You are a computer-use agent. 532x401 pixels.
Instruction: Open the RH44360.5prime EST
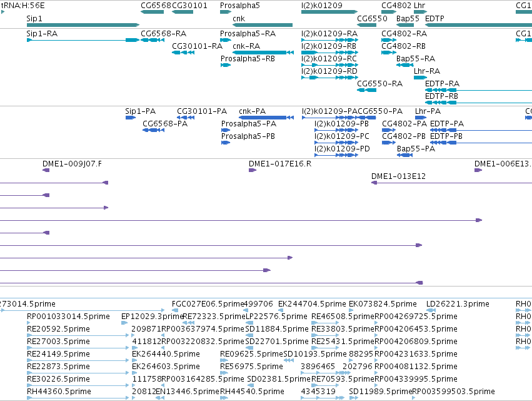pos(78,398)
